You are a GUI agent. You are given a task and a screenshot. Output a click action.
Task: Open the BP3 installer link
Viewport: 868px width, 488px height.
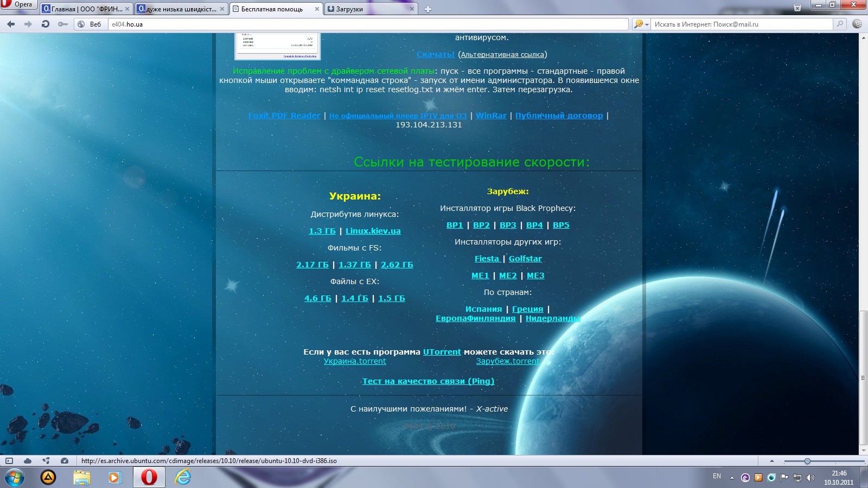pyautogui.click(x=508, y=225)
